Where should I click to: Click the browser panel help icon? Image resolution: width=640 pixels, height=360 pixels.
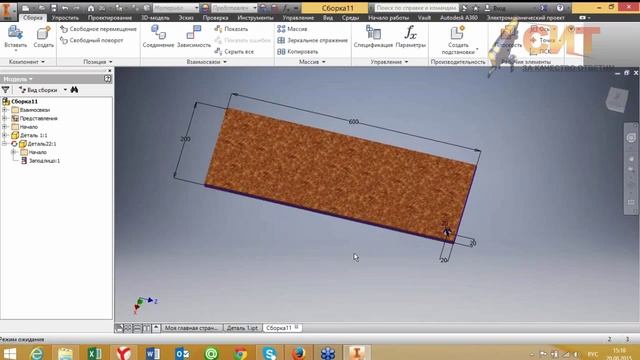107,79
